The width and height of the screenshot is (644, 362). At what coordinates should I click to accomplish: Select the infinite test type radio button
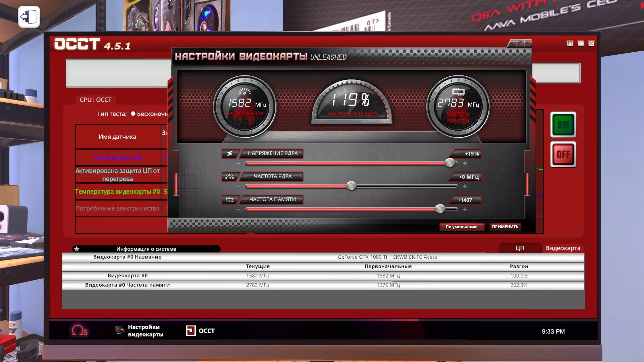pyautogui.click(x=133, y=114)
